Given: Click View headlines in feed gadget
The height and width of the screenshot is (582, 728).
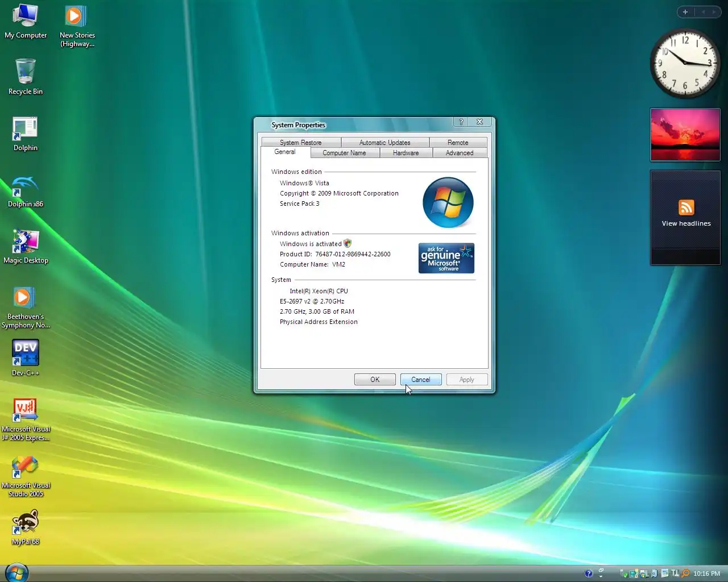Looking at the screenshot, I should click(686, 223).
